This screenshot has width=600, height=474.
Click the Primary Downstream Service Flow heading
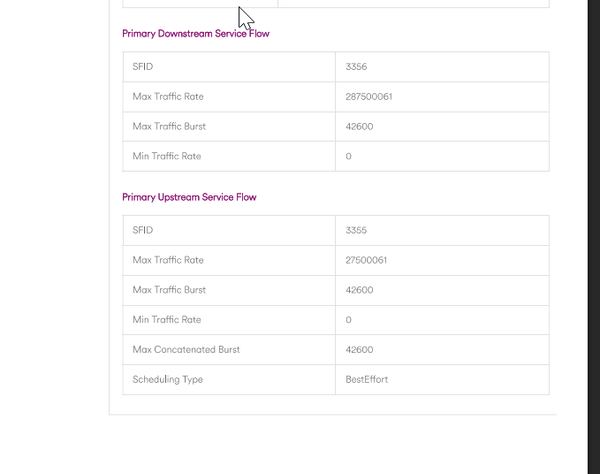pos(195,34)
